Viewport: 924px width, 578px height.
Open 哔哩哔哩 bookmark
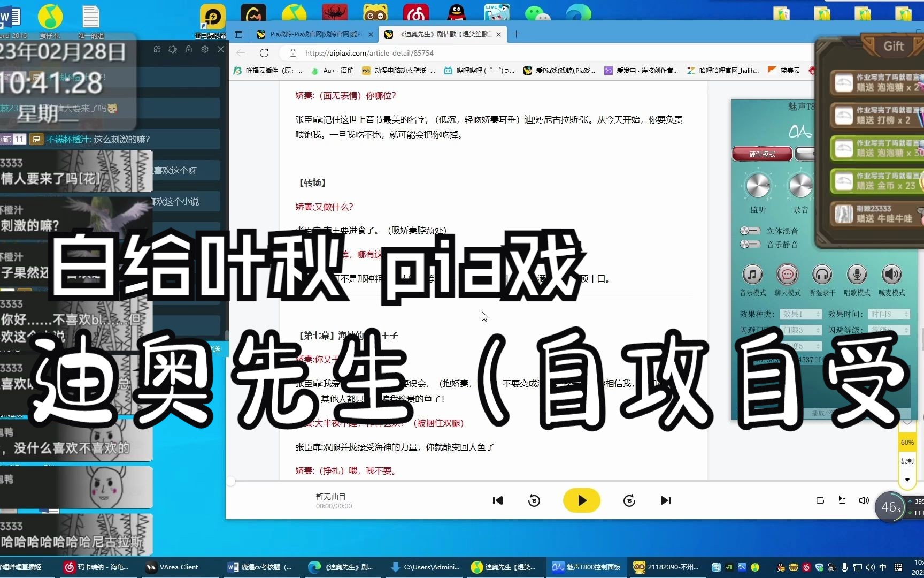click(480, 70)
